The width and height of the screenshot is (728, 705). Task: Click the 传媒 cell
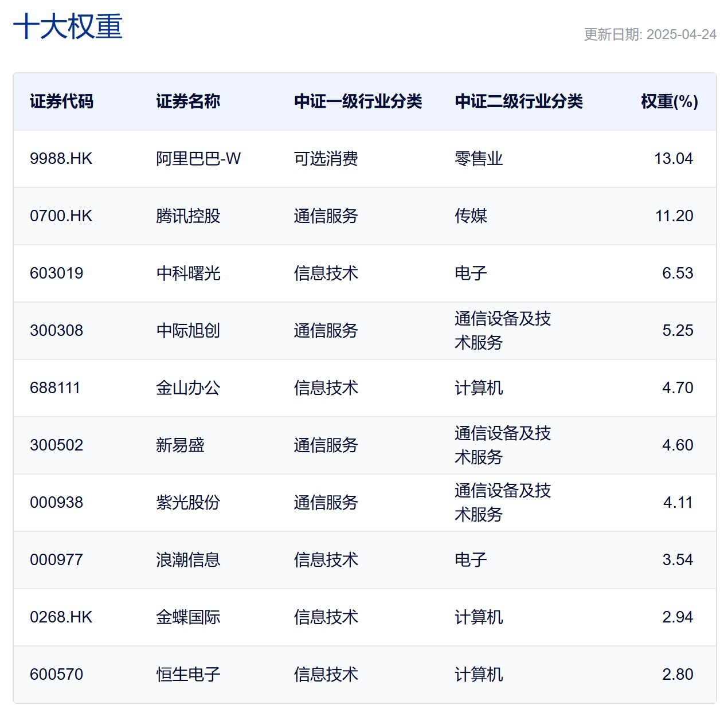point(471,216)
